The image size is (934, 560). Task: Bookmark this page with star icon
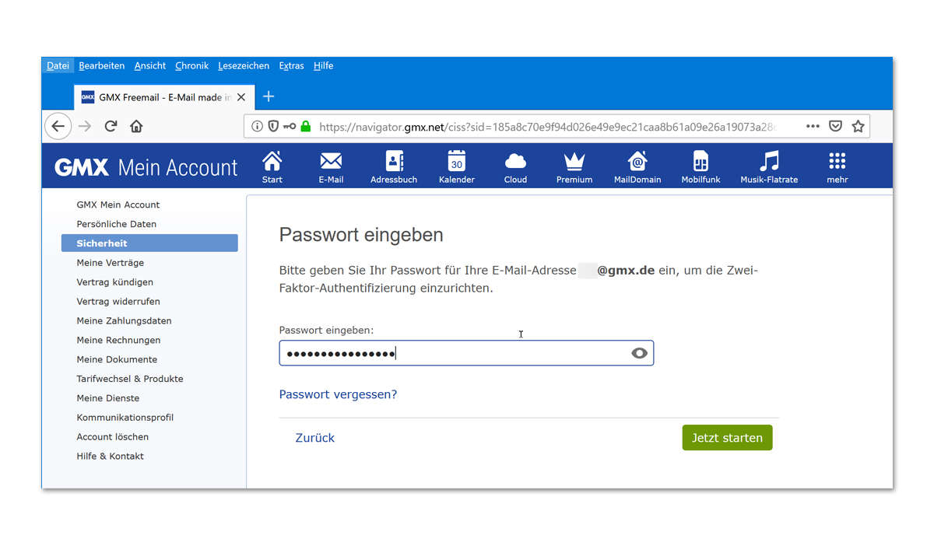858,126
